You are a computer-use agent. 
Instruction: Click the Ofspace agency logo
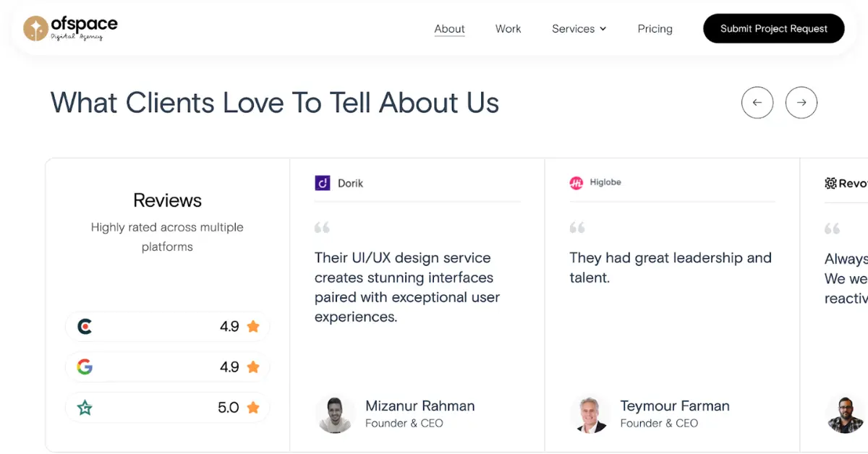[70, 28]
